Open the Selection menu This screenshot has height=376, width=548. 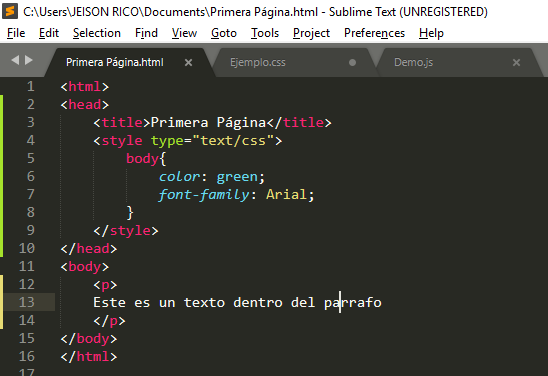(97, 33)
